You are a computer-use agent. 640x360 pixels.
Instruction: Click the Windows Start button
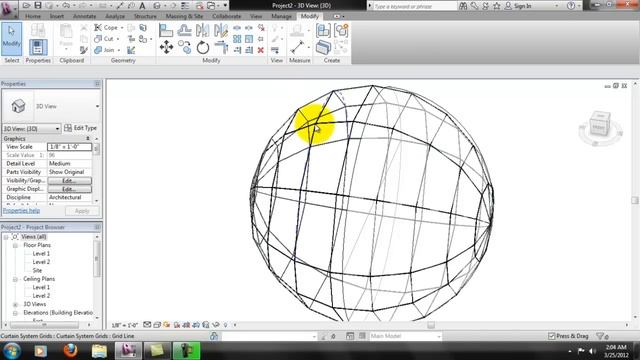tap(12, 351)
